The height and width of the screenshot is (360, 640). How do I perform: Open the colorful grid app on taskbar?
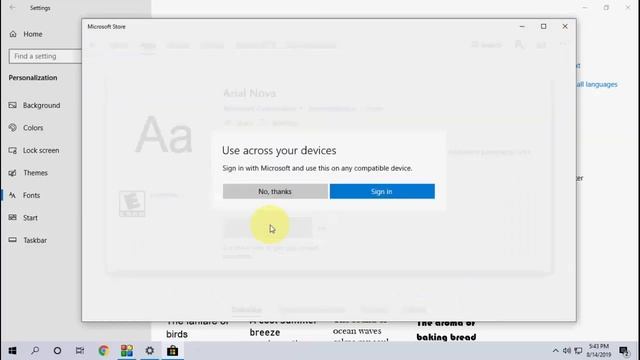pyautogui.click(x=127, y=351)
